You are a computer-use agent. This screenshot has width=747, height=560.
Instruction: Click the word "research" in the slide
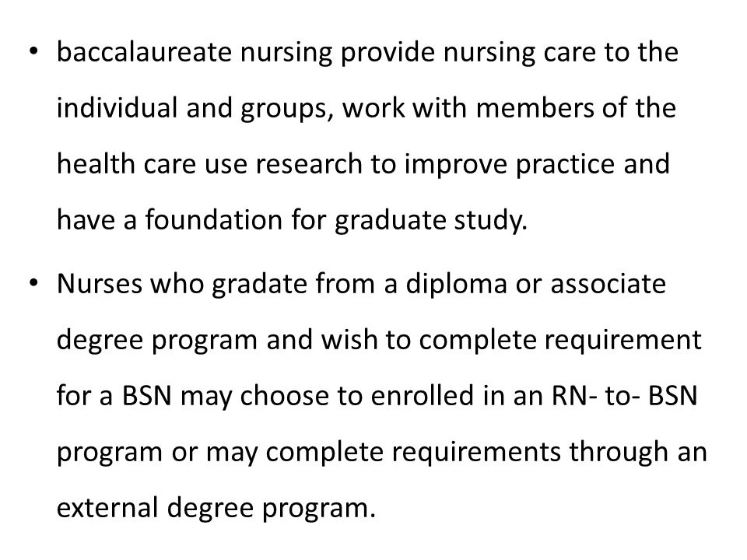pos(309,164)
